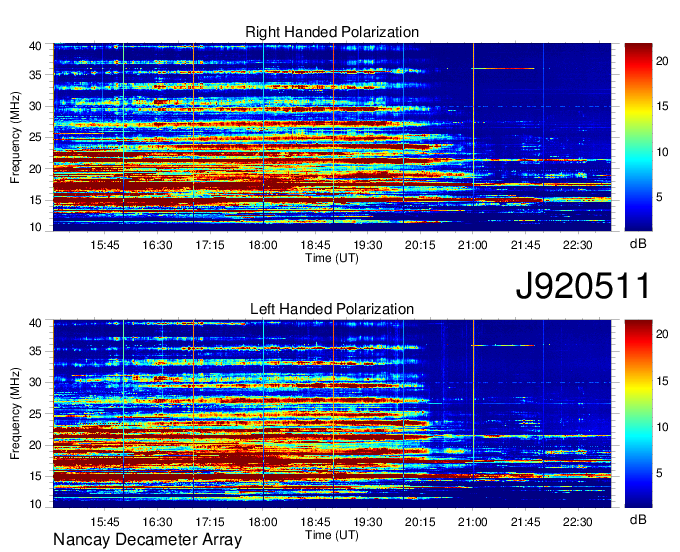This screenshot has height=552, width=680.
Task: Click the bottom plot's Frequency (MHz) axis label
Action: click(x=15, y=414)
